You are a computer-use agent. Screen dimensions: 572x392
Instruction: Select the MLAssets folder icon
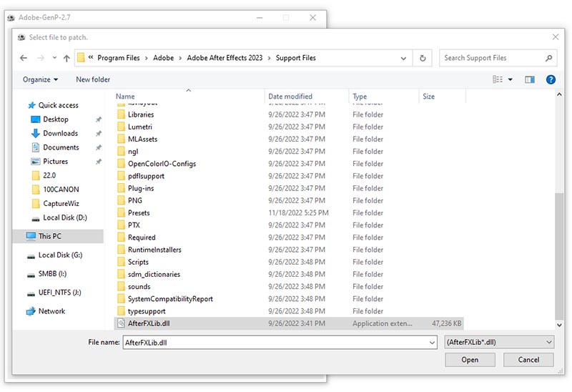[x=122, y=139]
